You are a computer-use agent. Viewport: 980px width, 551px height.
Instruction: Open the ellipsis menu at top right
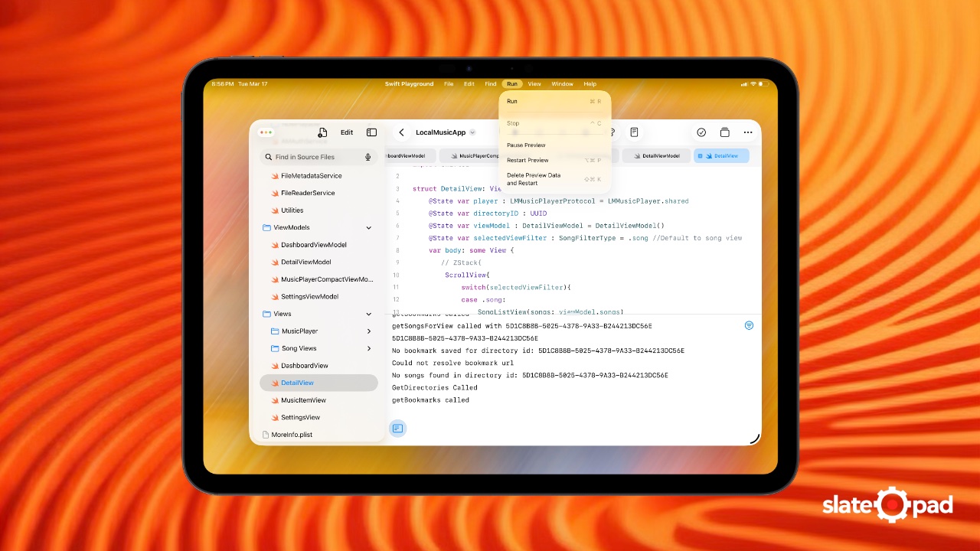point(748,132)
